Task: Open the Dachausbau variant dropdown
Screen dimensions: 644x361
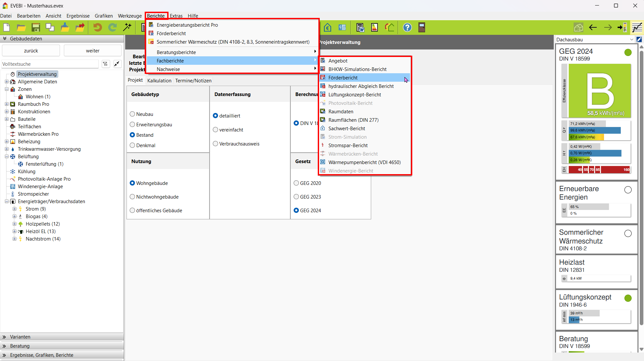Action: pyautogui.click(x=632, y=39)
